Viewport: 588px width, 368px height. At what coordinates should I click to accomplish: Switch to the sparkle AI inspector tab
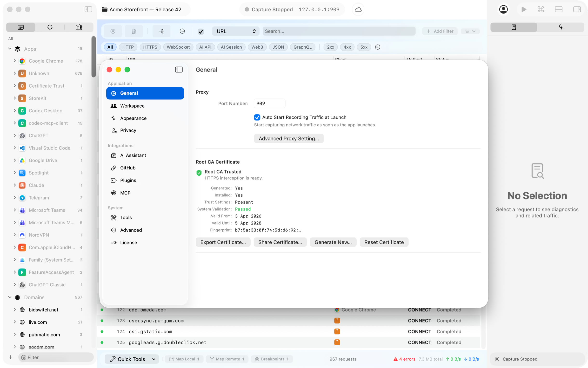point(561,27)
